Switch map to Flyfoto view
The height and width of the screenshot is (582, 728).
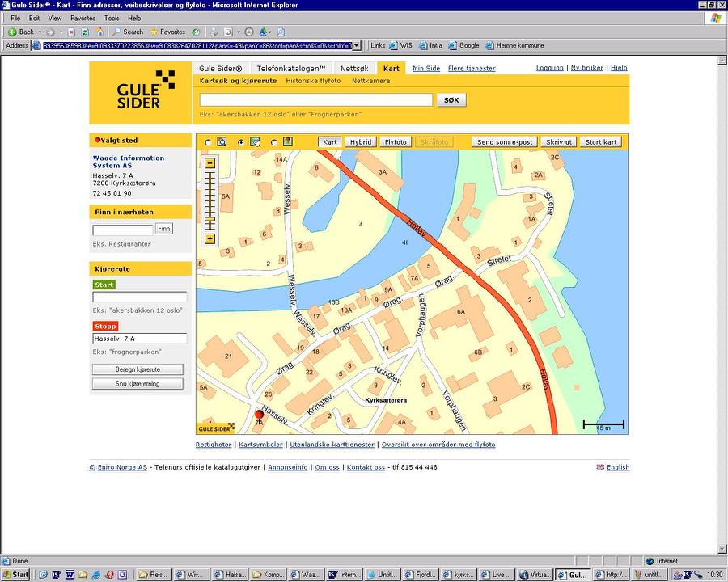[396, 142]
